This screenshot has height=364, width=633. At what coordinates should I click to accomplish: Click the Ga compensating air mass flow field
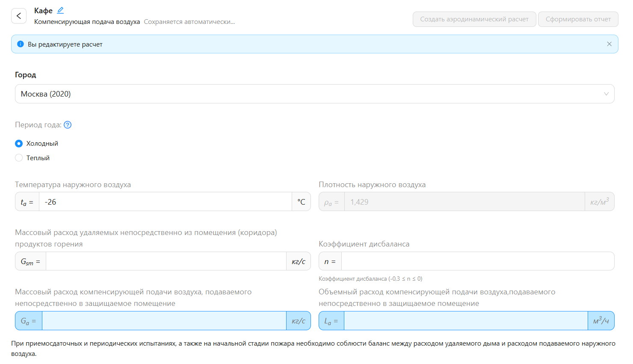pyautogui.click(x=164, y=321)
